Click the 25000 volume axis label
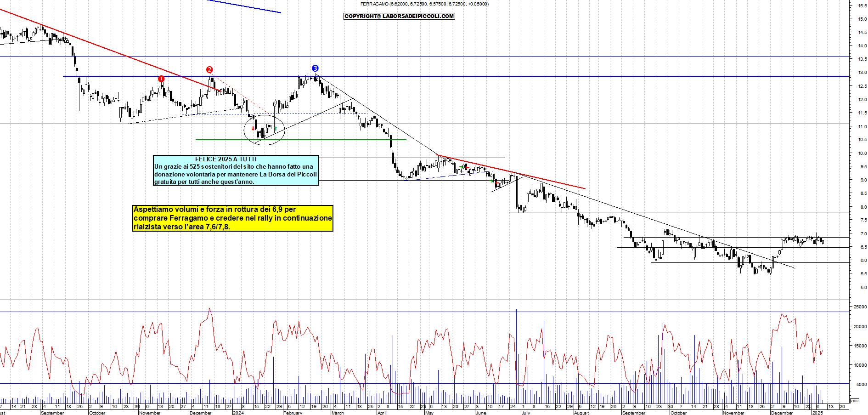868x415 pixels. (x=860, y=307)
